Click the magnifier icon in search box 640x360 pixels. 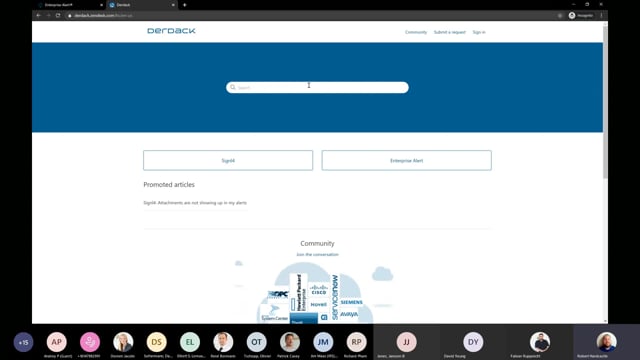233,87
